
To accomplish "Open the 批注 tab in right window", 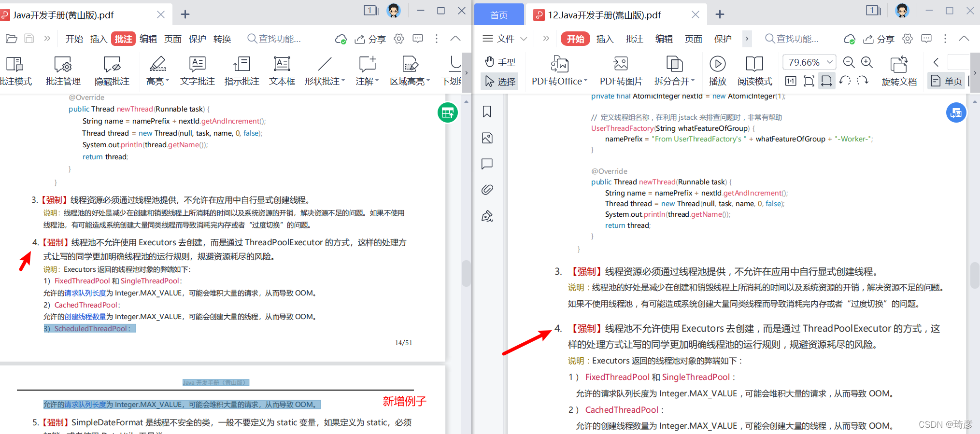I will coord(634,39).
